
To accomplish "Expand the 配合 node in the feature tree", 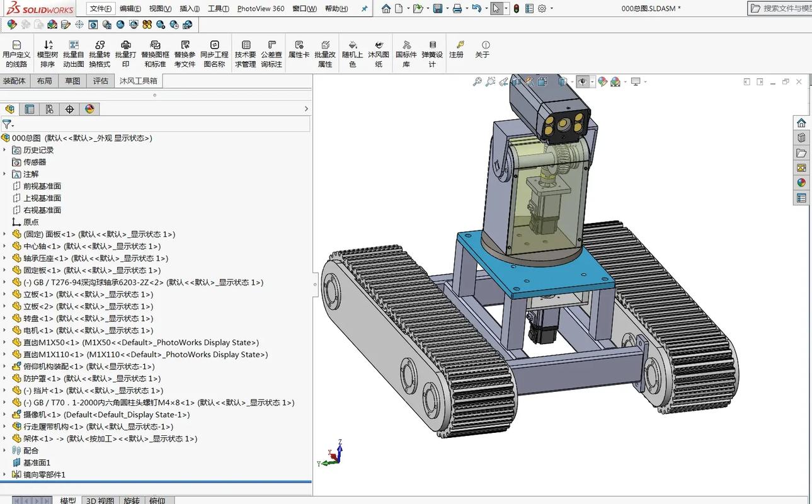I will pyautogui.click(x=5, y=450).
